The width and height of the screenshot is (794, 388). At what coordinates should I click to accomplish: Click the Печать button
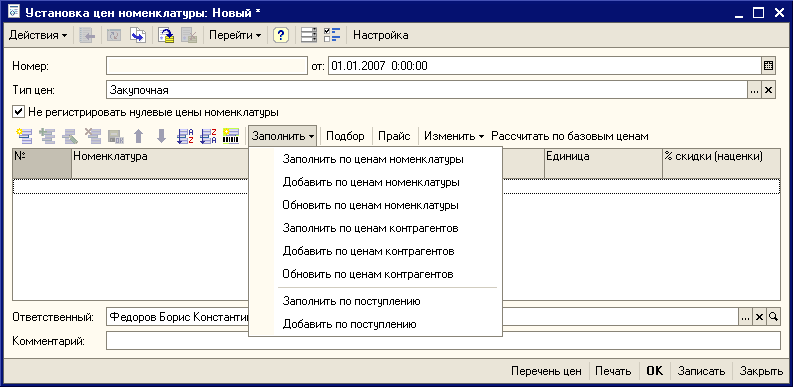(x=613, y=371)
